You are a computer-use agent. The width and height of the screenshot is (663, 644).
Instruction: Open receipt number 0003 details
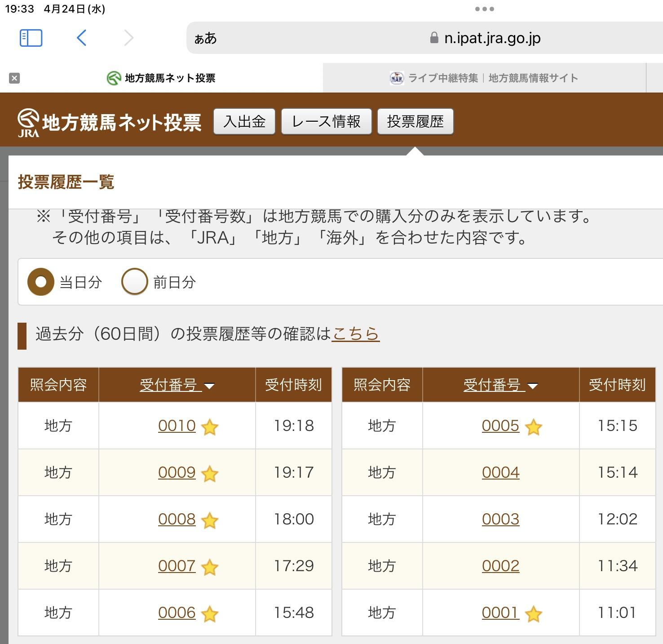[500, 519]
